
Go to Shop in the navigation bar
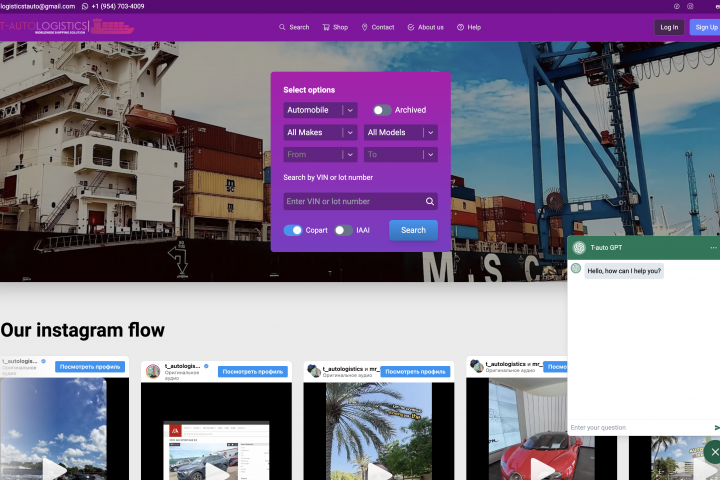coord(335,28)
